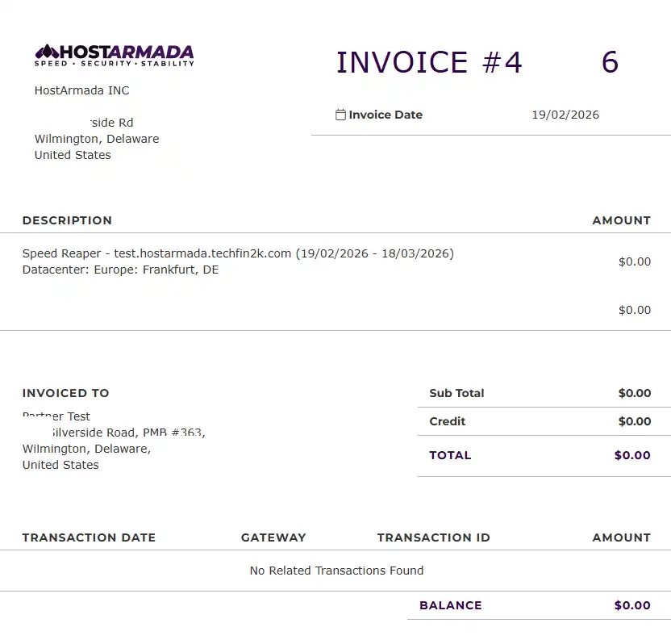Select the Speed Reaper line item description
The width and height of the screenshot is (671, 644).
[x=238, y=253]
